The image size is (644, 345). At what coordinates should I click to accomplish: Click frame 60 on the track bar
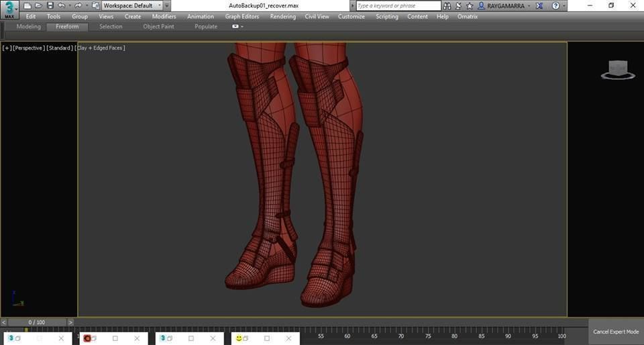coord(347,336)
